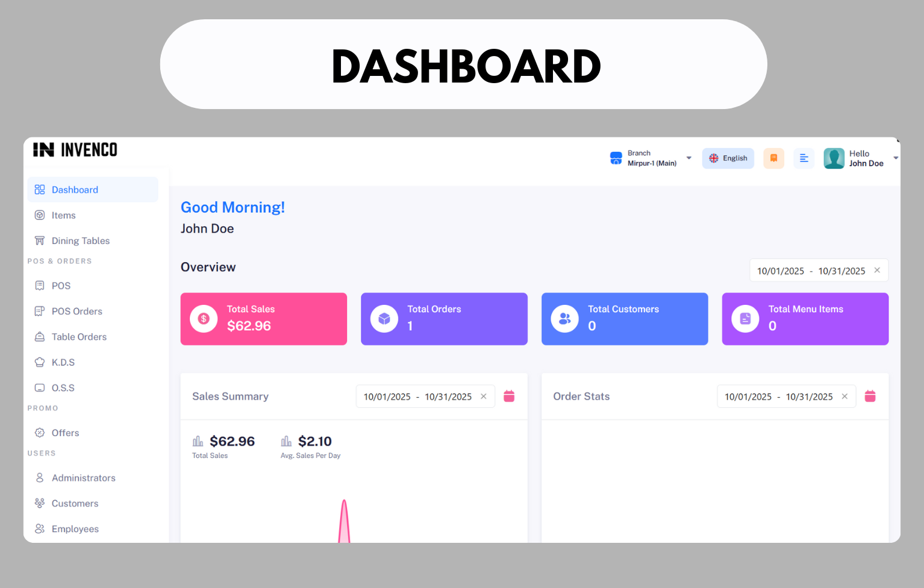Click the Total Sales stat card
The width and height of the screenshot is (924, 588).
[263, 319]
